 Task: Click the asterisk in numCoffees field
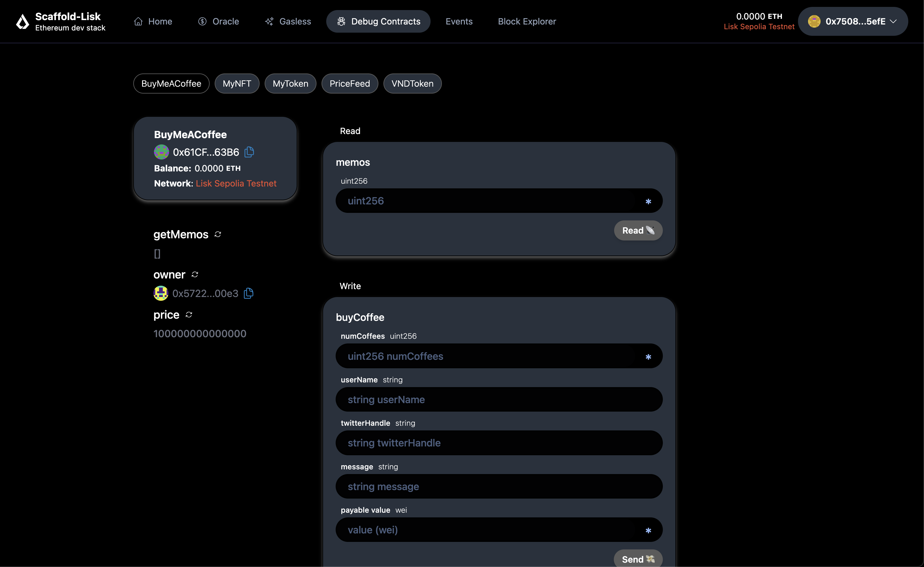point(648,357)
